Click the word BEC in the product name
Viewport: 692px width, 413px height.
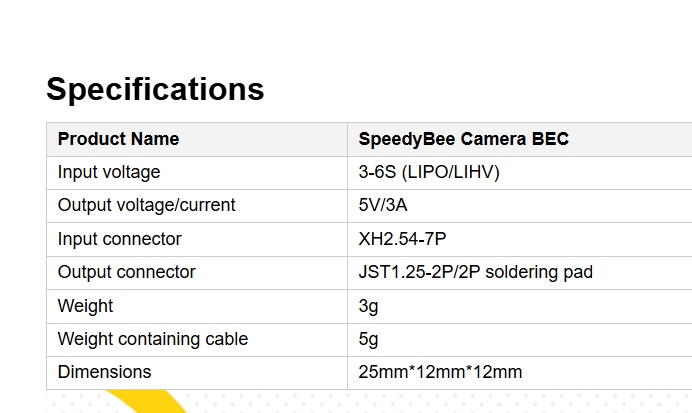click(549, 139)
